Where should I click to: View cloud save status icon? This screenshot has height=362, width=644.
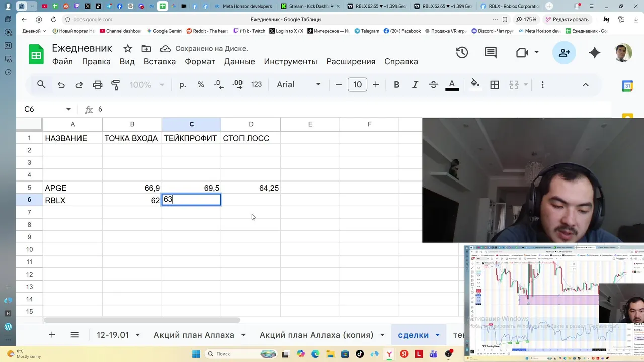coord(165,49)
